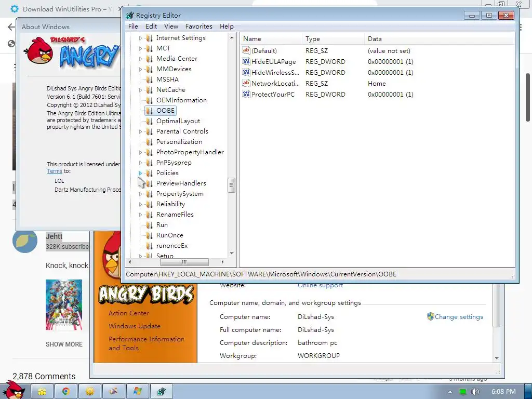
Task: Click SHOW MORE under the description
Action: 64,344
